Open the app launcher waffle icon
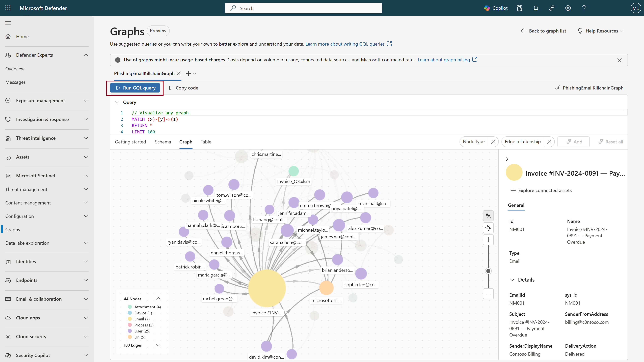Image resolution: width=644 pixels, height=362 pixels. (8, 8)
